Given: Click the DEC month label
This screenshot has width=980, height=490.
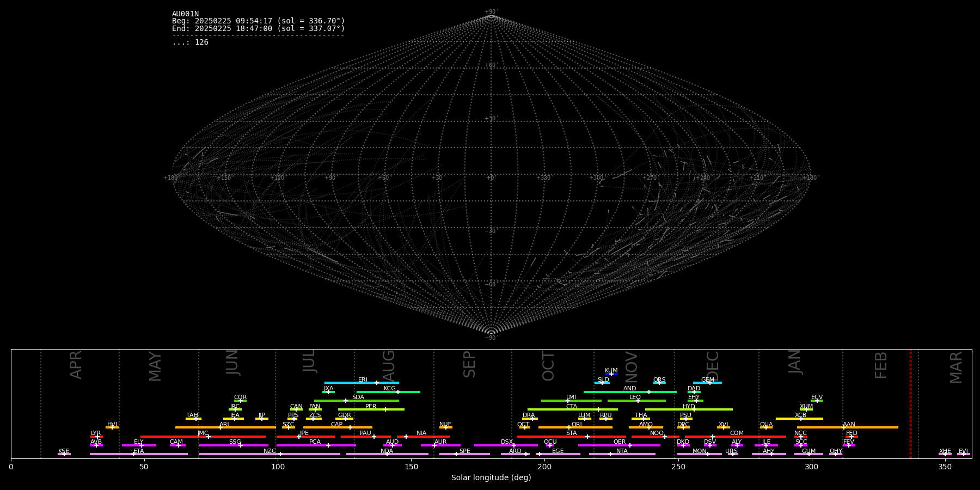Looking at the screenshot, I should (x=713, y=366).
